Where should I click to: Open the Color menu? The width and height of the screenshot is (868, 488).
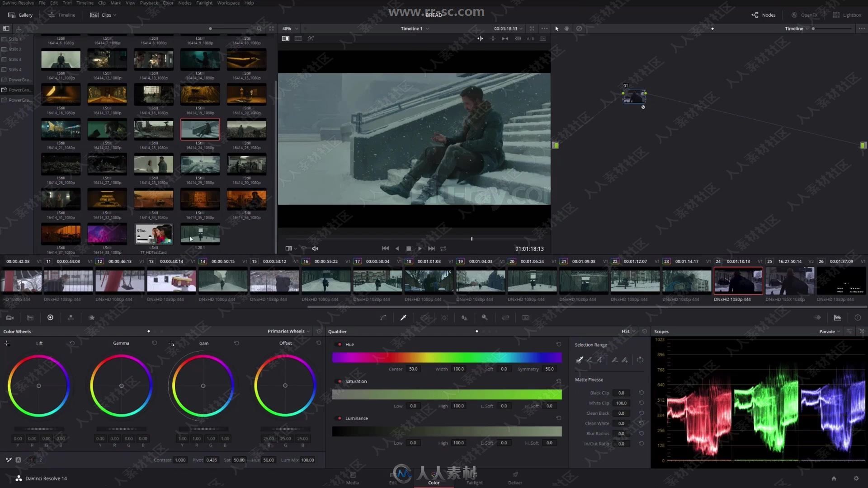point(168,3)
